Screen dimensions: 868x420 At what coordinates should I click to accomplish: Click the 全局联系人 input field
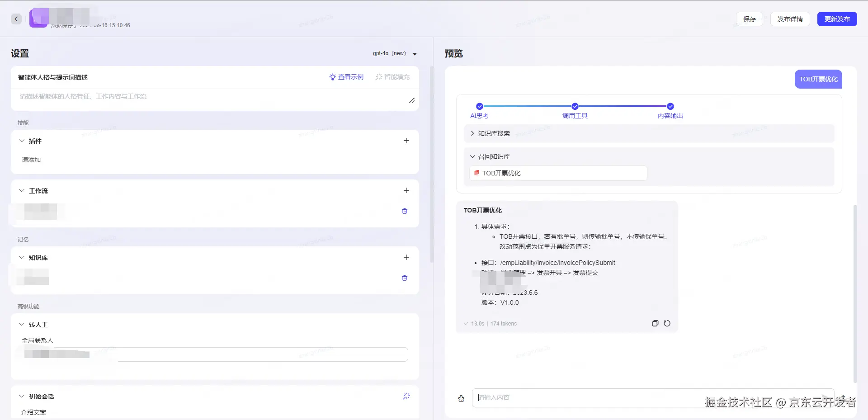[215, 354]
